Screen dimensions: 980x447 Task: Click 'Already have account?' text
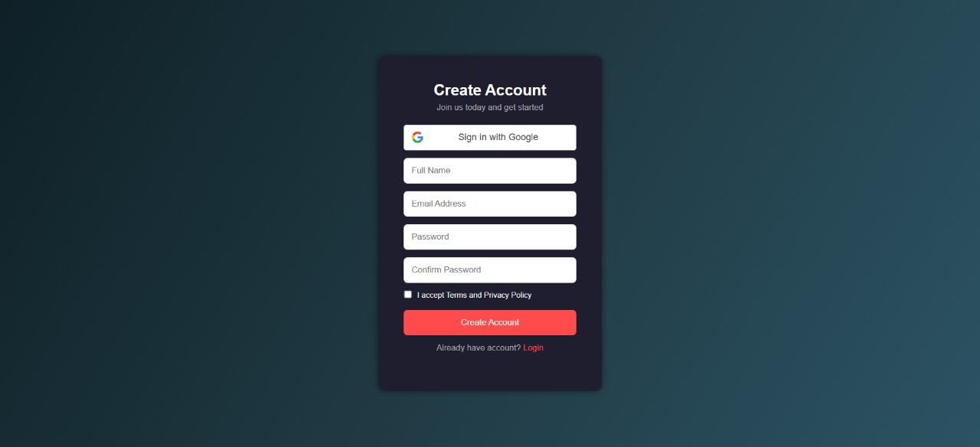click(479, 347)
